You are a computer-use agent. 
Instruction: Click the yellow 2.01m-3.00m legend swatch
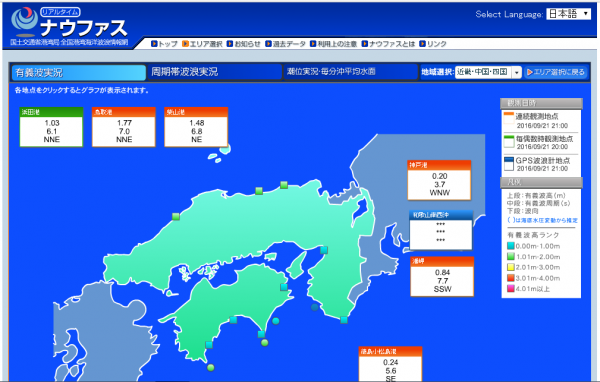click(x=510, y=267)
